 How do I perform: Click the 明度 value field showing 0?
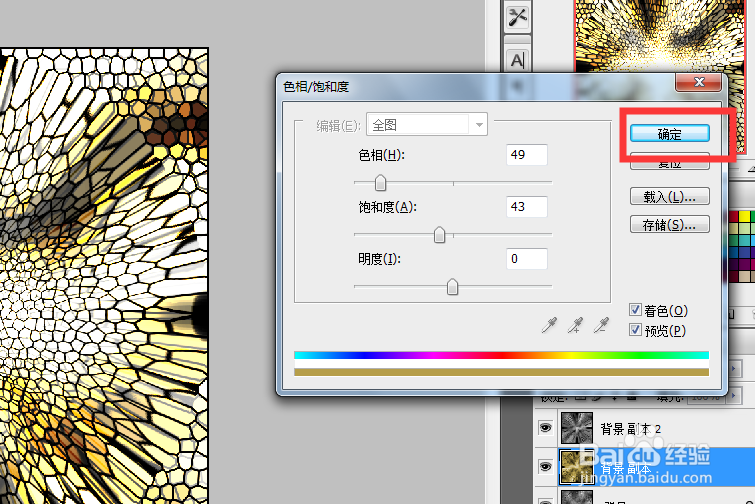coord(527,259)
